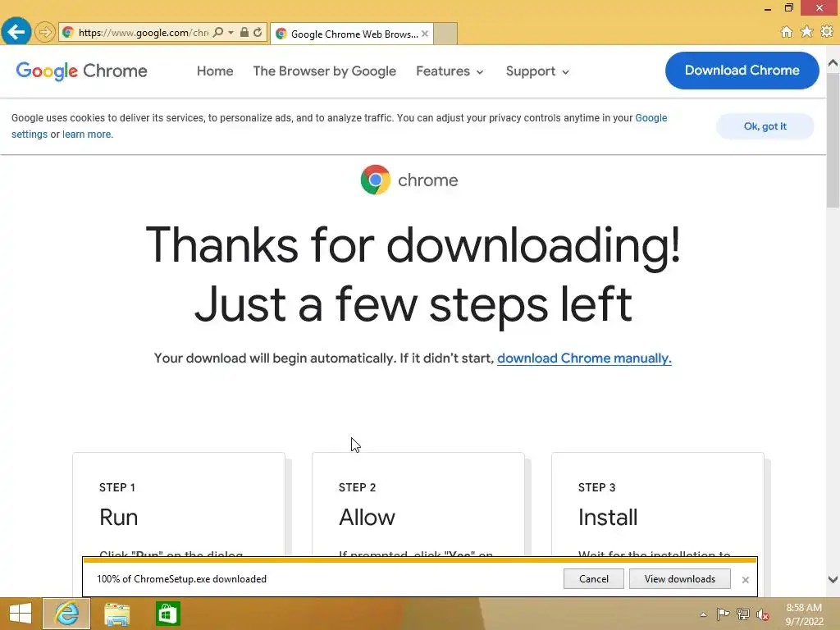The height and width of the screenshot is (630, 840).
Task: Open the Windows Start button
Action: (21, 614)
